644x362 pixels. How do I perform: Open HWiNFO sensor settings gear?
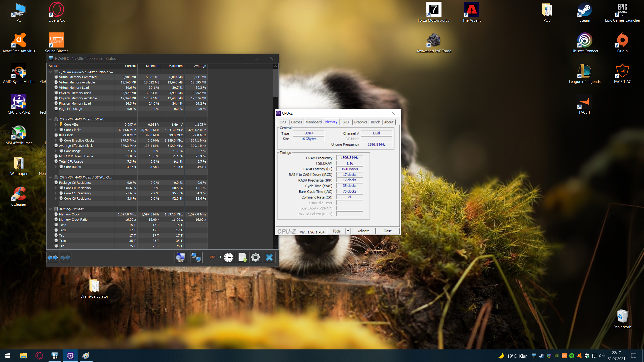click(x=256, y=257)
